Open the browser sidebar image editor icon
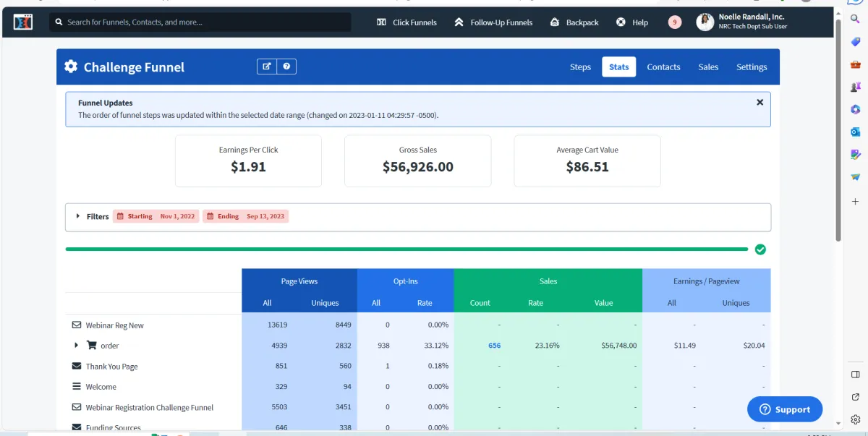The image size is (868, 436). (855, 154)
